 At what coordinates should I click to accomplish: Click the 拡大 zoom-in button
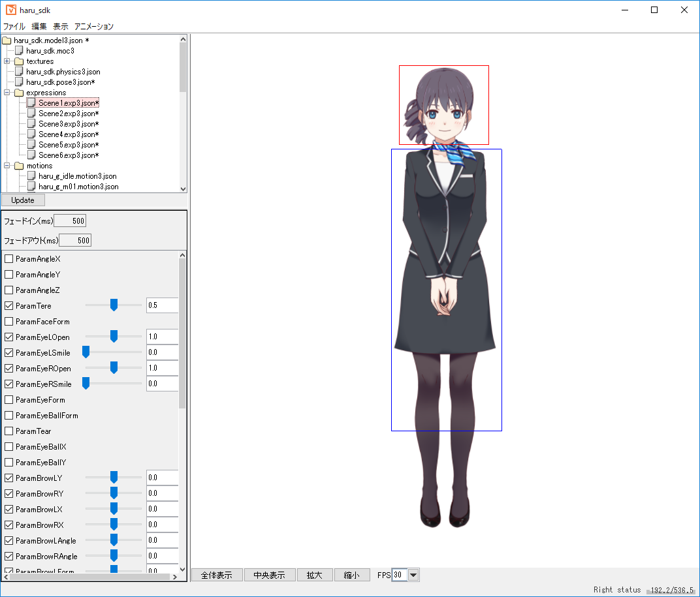point(315,575)
